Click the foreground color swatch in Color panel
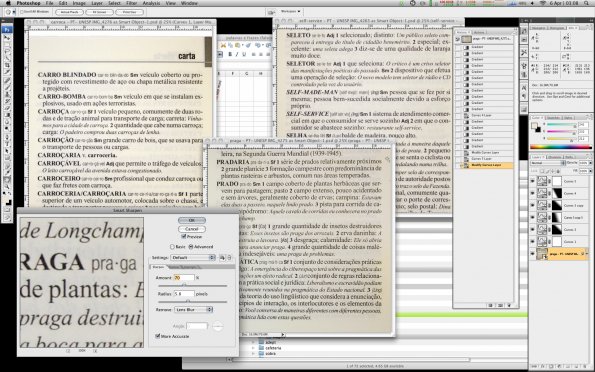Viewport: 595px width, 372px height. click(x=535, y=126)
